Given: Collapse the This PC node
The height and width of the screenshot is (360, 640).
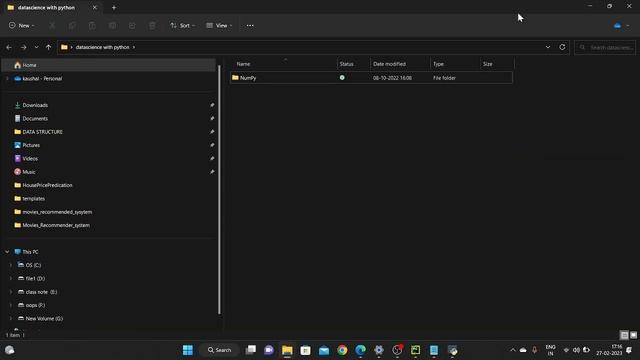Looking at the screenshot, I should [7, 252].
